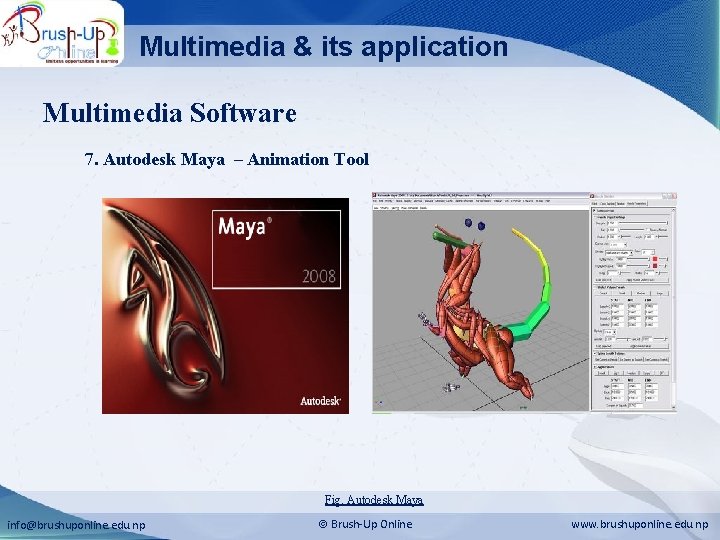
Task: Click the '2008' version text on splash
Action: 319,276
